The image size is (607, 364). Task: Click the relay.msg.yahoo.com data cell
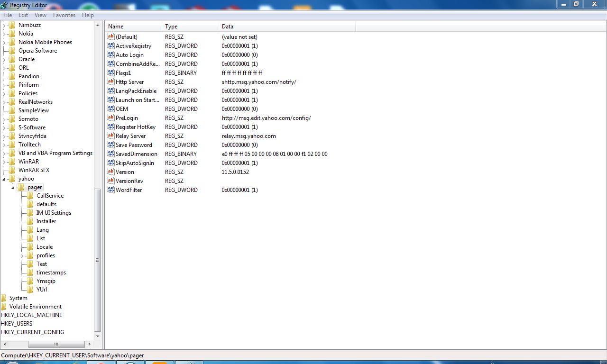tap(249, 136)
